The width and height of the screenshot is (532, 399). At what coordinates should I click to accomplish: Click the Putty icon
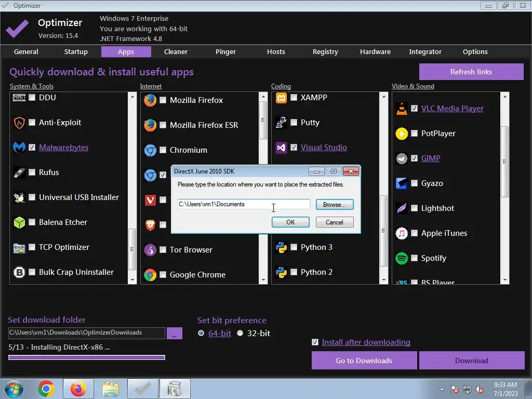click(x=281, y=123)
